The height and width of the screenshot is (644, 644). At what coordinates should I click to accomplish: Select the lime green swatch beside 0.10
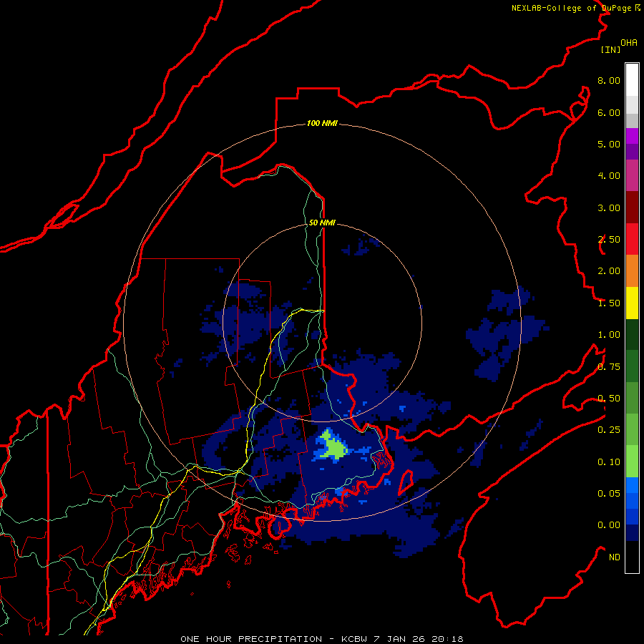pyautogui.click(x=632, y=462)
